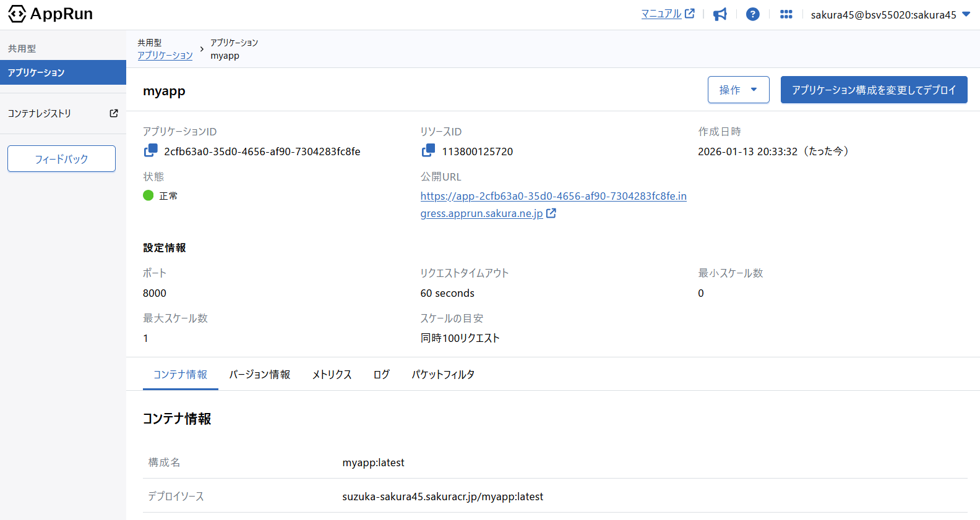Click the myapp page heading
The image size is (980, 520).
tap(164, 91)
